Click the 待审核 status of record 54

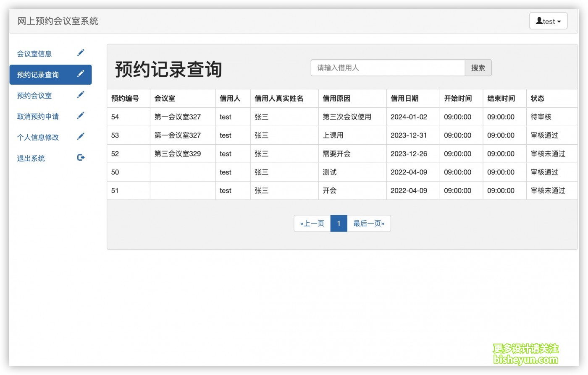pos(541,117)
